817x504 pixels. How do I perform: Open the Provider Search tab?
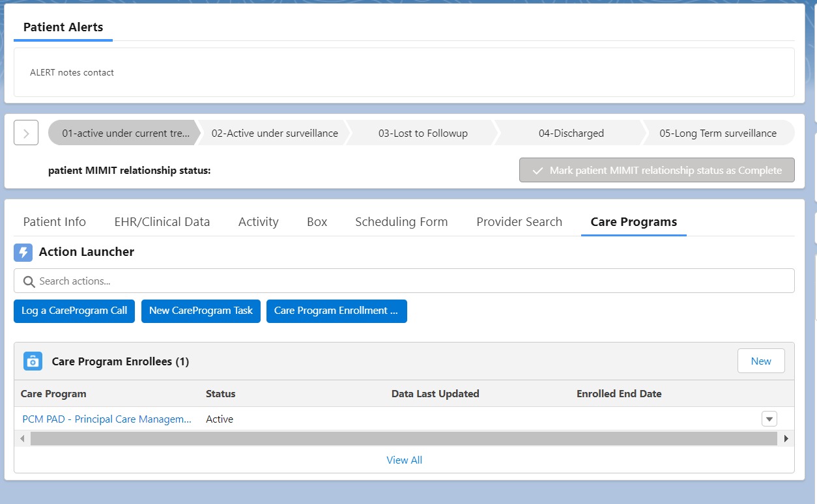(519, 221)
